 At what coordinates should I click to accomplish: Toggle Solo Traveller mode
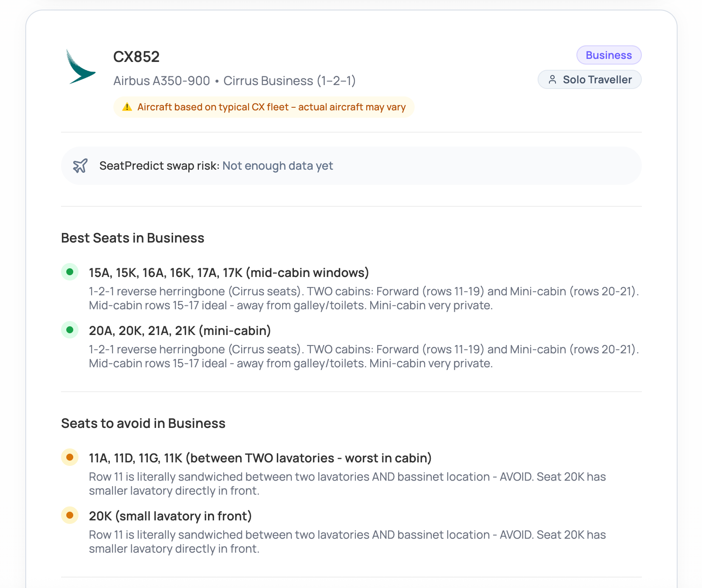[590, 79]
